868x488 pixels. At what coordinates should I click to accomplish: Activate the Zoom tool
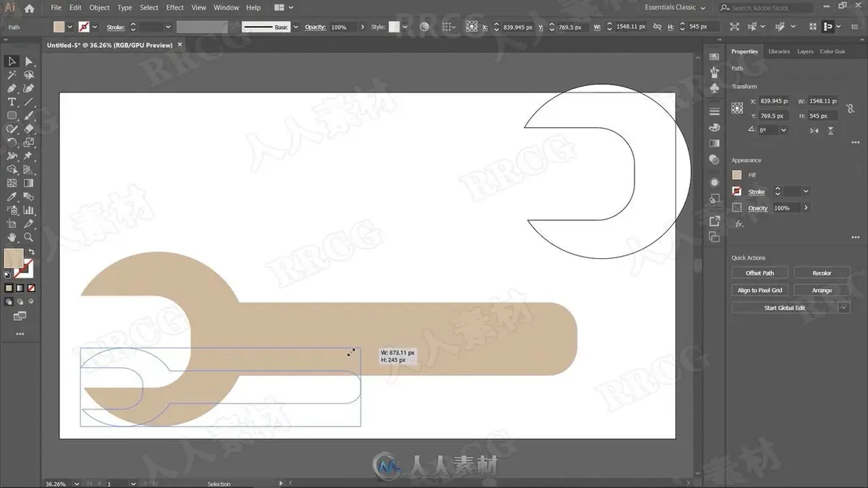pos(29,237)
